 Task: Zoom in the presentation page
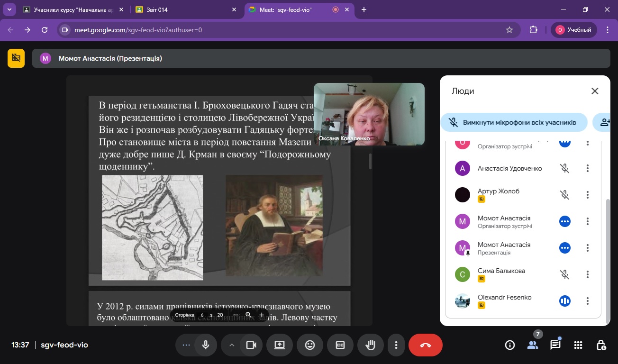(x=262, y=315)
